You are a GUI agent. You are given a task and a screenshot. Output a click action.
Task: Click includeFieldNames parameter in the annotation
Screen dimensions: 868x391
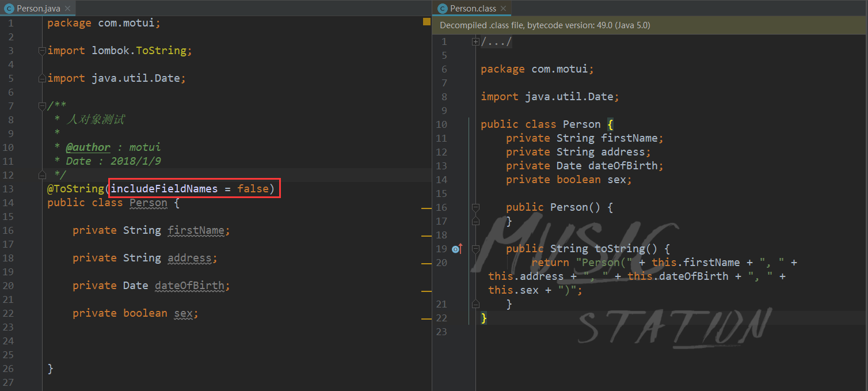pyautogui.click(x=164, y=189)
